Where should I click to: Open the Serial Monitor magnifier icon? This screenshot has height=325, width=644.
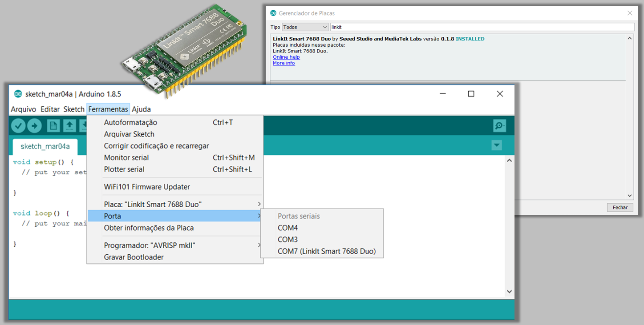499,125
